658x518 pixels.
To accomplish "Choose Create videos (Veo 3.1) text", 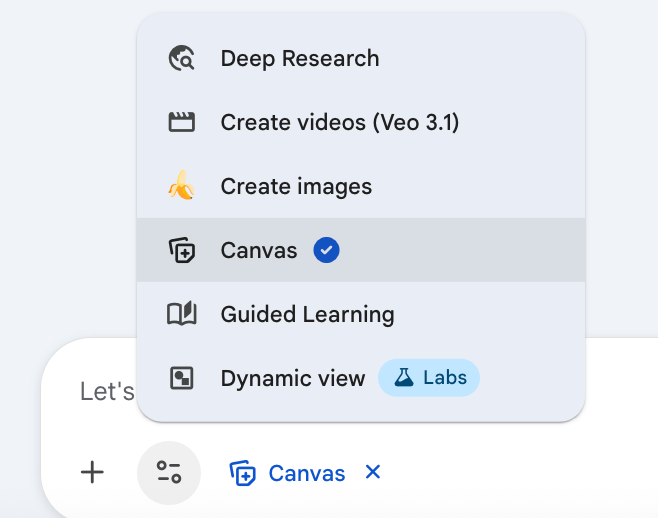I will (340, 123).
